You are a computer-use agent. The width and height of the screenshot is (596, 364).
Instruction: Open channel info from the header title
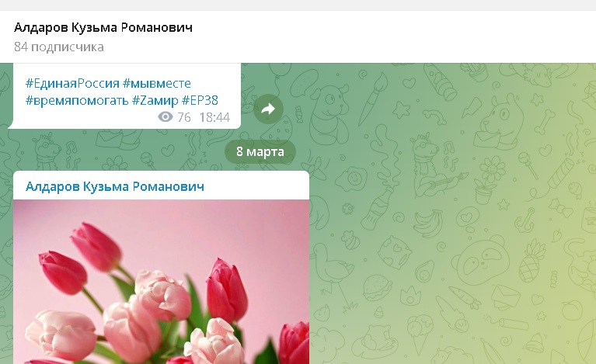point(103,28)
